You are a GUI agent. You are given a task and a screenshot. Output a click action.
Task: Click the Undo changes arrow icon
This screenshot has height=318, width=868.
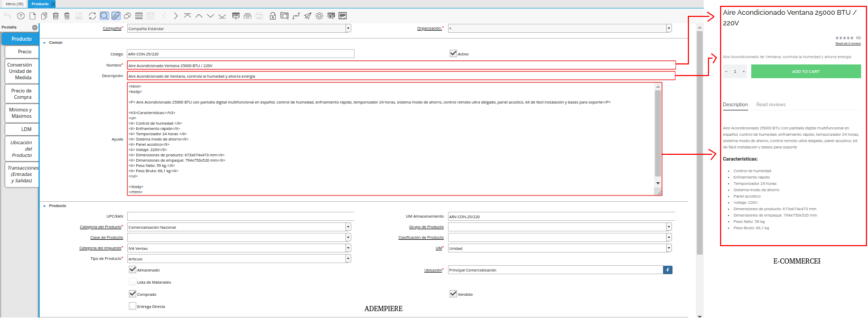point(7,16)
